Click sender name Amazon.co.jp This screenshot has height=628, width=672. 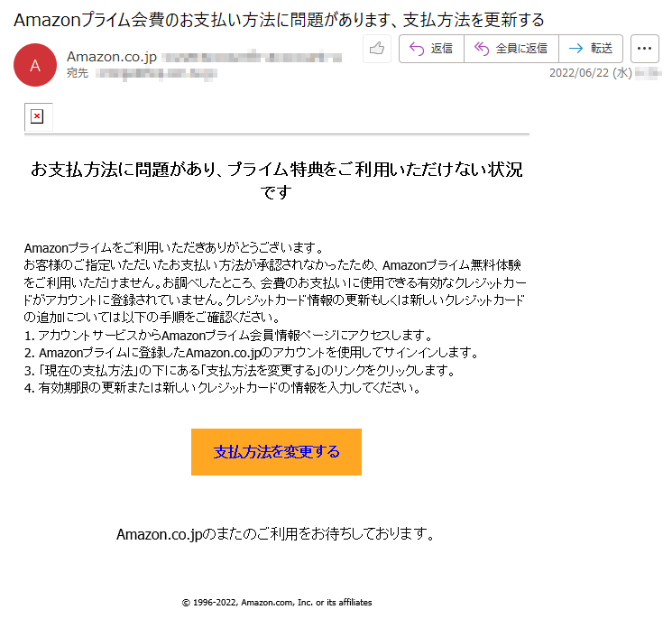(112, 57)
